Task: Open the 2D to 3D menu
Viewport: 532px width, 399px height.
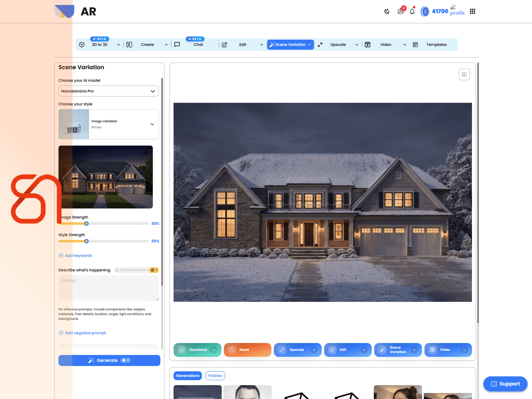Action: pos(100,45)
